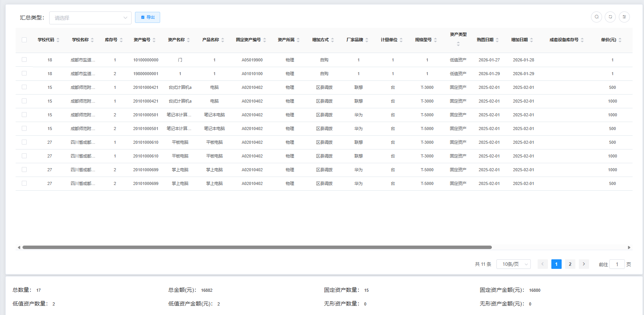Check the row with asset number 10100000000

(24, 59)
